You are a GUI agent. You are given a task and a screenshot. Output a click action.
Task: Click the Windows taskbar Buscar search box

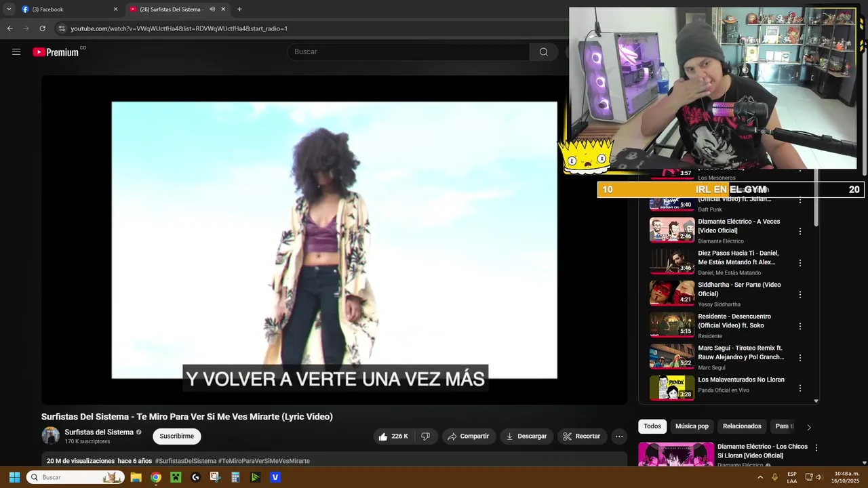(x=75, y=477)
